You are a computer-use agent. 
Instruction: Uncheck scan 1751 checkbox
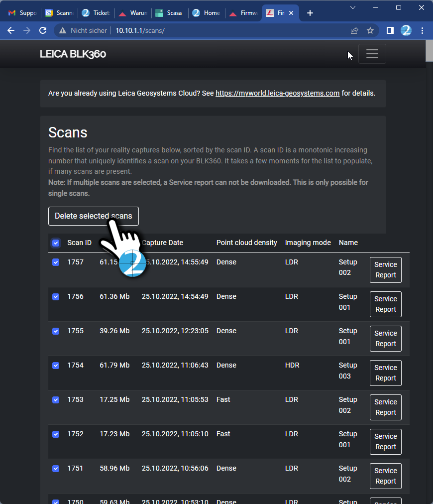(x=56, y=469)
